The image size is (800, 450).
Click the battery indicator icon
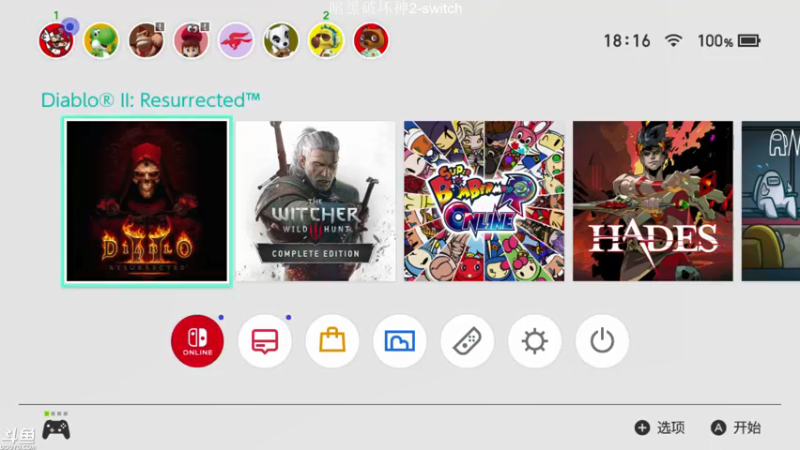tap(749, 41)
